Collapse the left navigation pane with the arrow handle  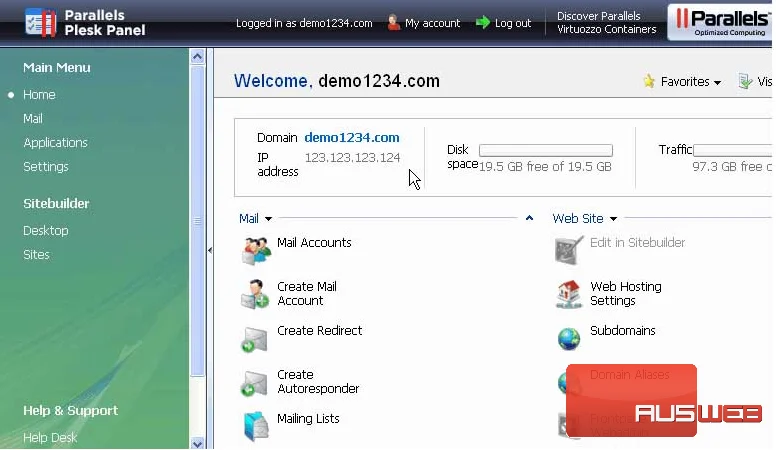[x=210, y=250]
